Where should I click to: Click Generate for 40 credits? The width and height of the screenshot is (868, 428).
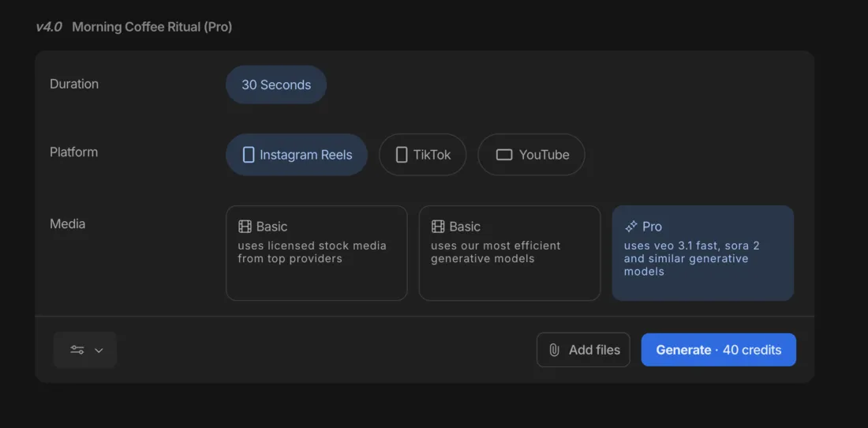coord(719,350)
